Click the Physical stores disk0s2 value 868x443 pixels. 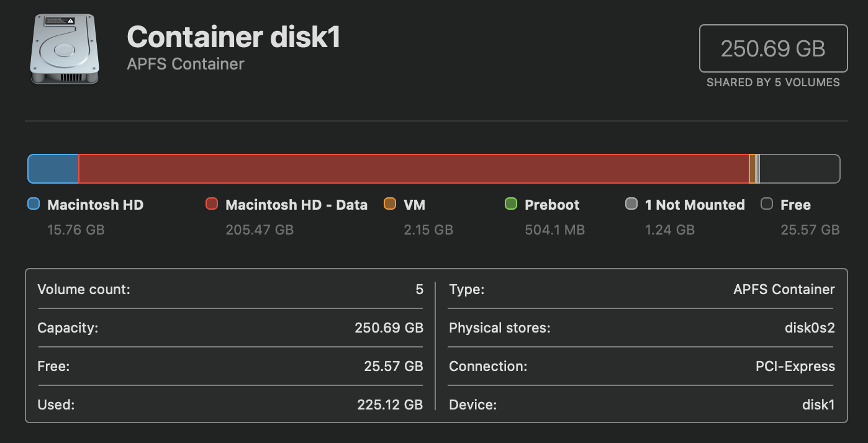[810, 328]
